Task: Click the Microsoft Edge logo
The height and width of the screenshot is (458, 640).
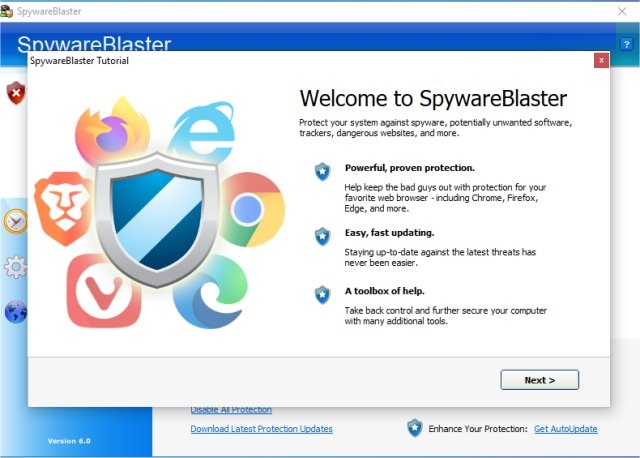Action: click(x=210, y=291)
